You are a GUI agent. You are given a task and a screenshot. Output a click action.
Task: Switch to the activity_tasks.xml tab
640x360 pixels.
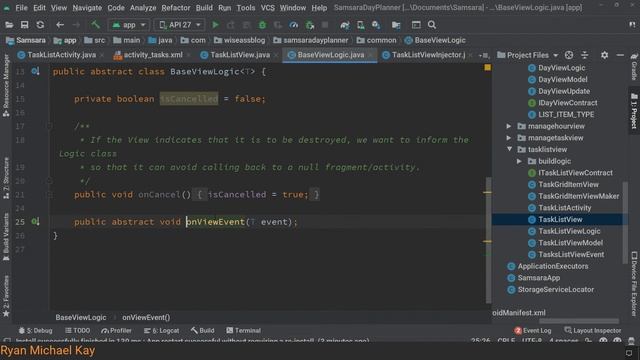(153, 55)
